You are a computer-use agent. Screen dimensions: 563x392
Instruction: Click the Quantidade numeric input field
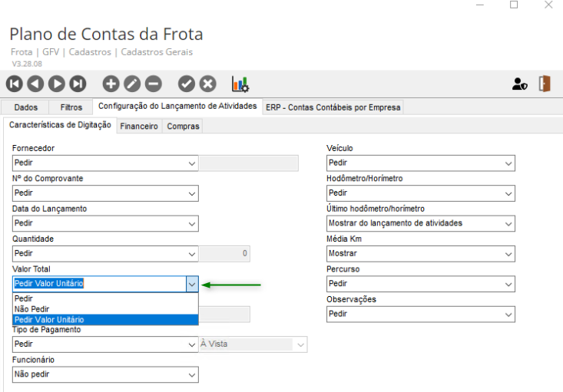[224, 254]
